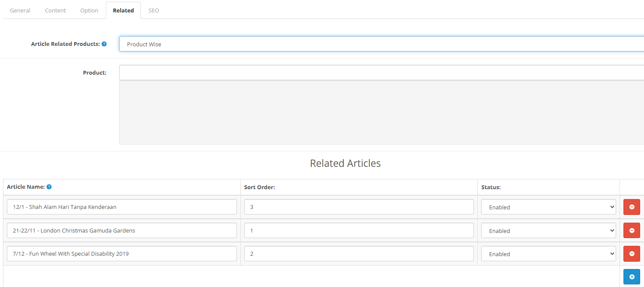Switch to the General tab
Viewport: 644px width, 287px height.
pos(20,10)
